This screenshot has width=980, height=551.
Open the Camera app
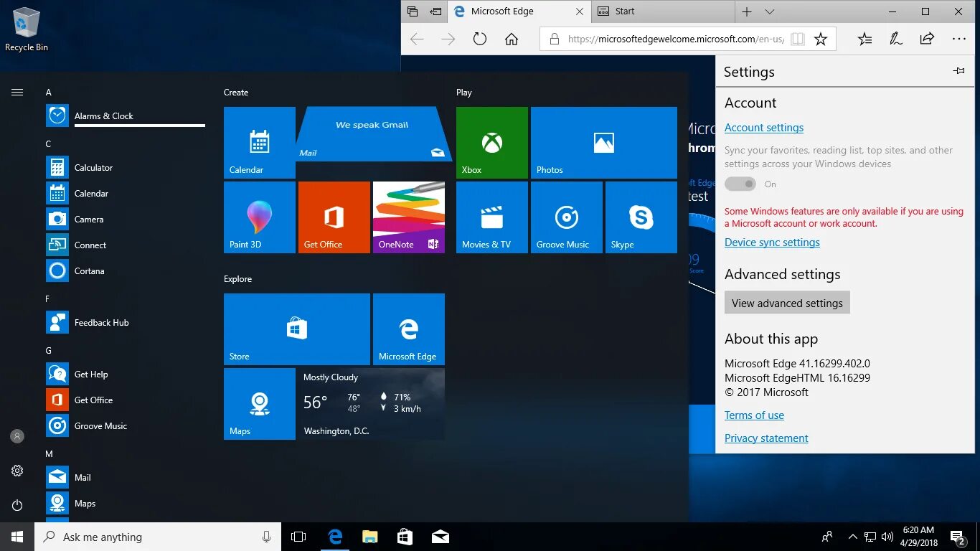pyautogui.click(x=126, y=219)
